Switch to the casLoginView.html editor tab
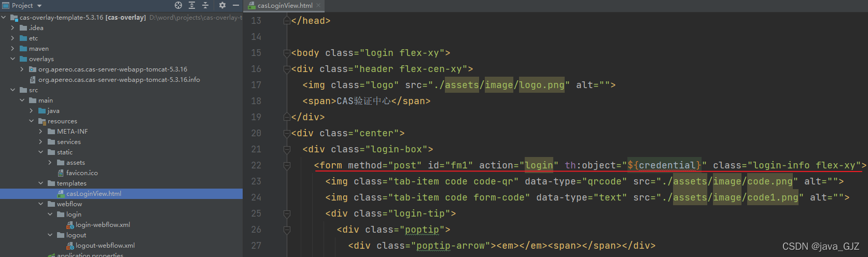The width and height of the screenshot is (868, 257). 285,6
